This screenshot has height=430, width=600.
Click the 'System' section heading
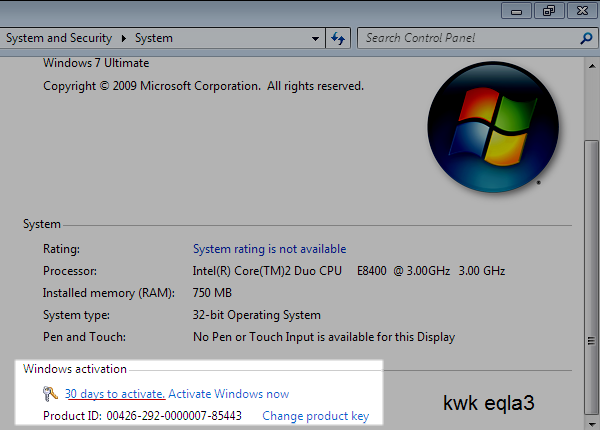[42, 224]
